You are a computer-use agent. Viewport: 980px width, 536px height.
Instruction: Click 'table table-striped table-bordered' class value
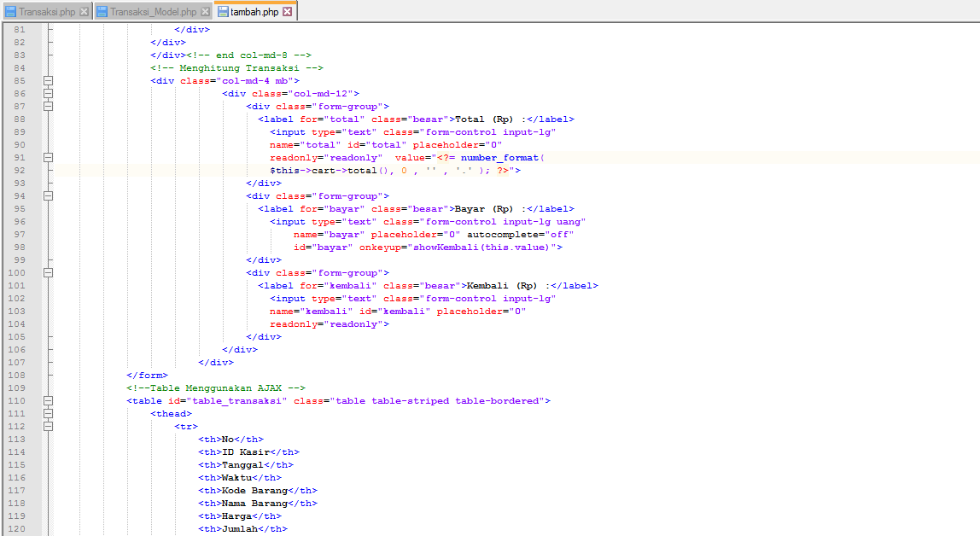[x=437, y=401]
